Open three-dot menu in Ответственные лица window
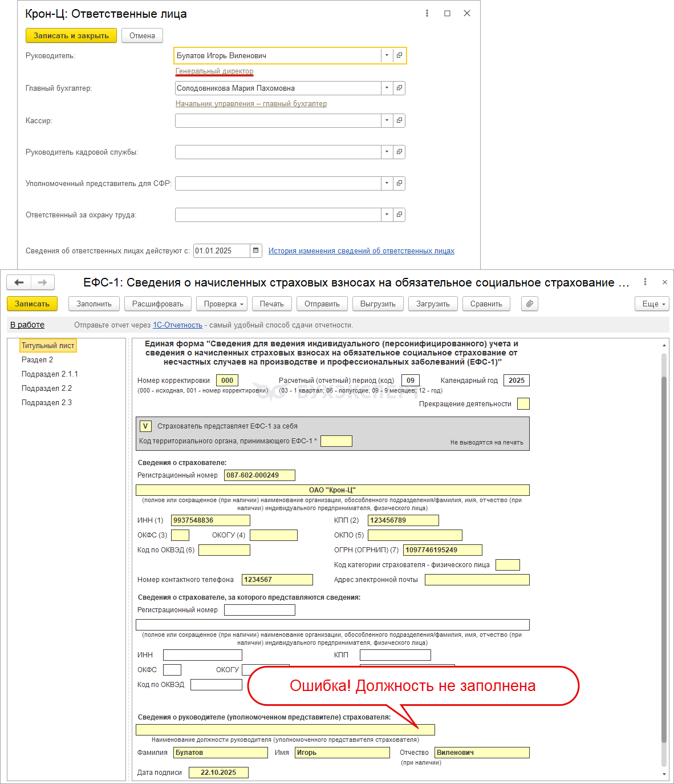 pyautogui.click(x=427, y=13)
